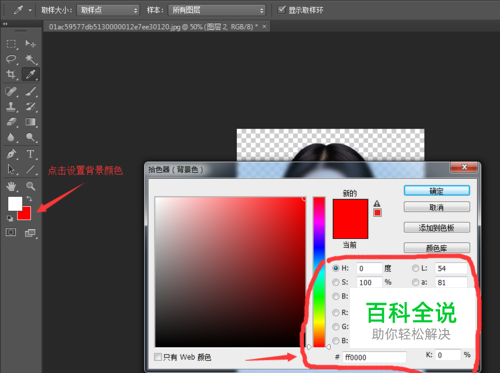Open the 取样大小 dropdown
Image resolution: width=500 pixels, height=373 pixels.
click(108, 10)
